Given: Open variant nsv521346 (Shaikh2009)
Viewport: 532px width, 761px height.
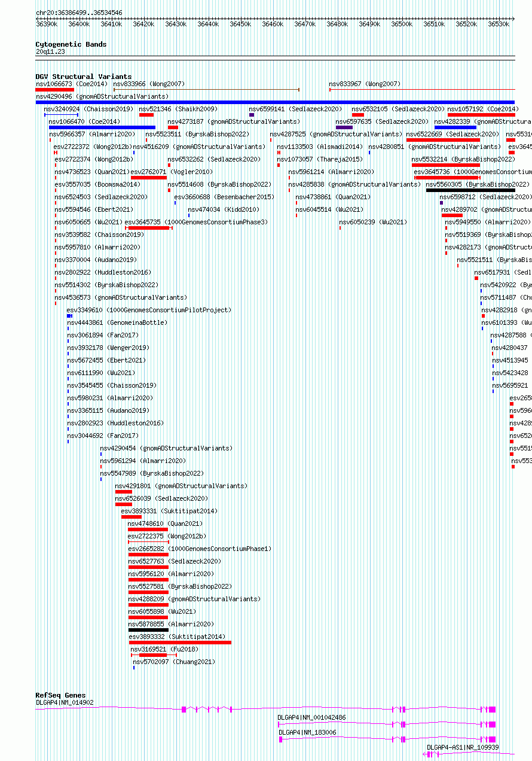Looking at the screenshot, I should [178, 109].
